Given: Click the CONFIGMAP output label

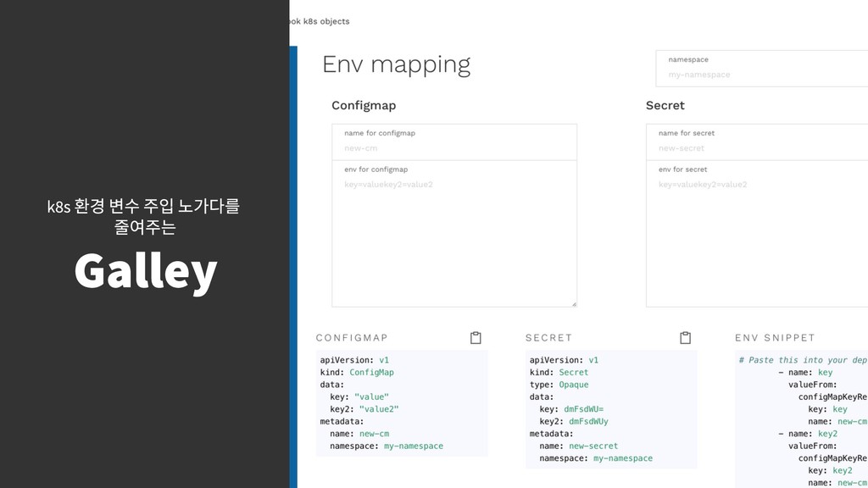Looking at the screenshot, I should tap(352, 337).
